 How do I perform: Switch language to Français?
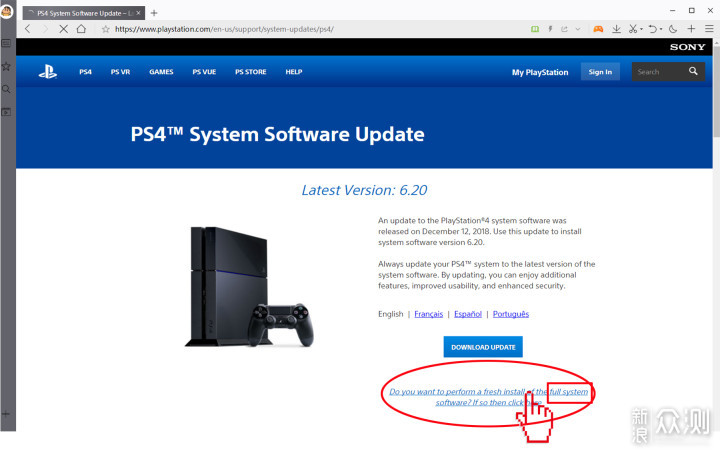(x=428, y=314)
